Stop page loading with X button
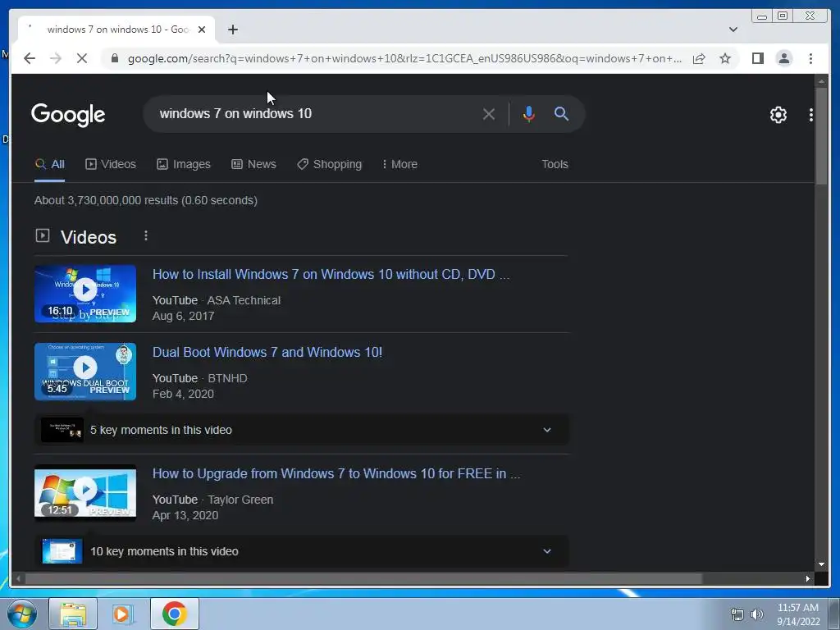 [81, 58]
